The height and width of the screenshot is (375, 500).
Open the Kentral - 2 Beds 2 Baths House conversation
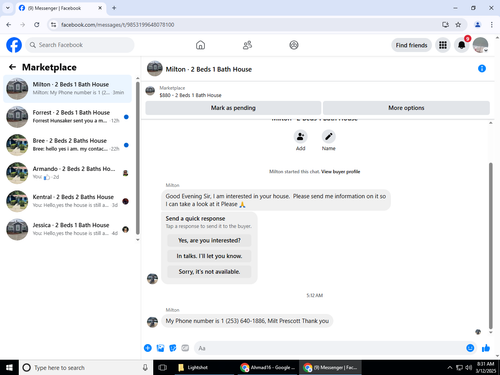[x=68, y=201]
